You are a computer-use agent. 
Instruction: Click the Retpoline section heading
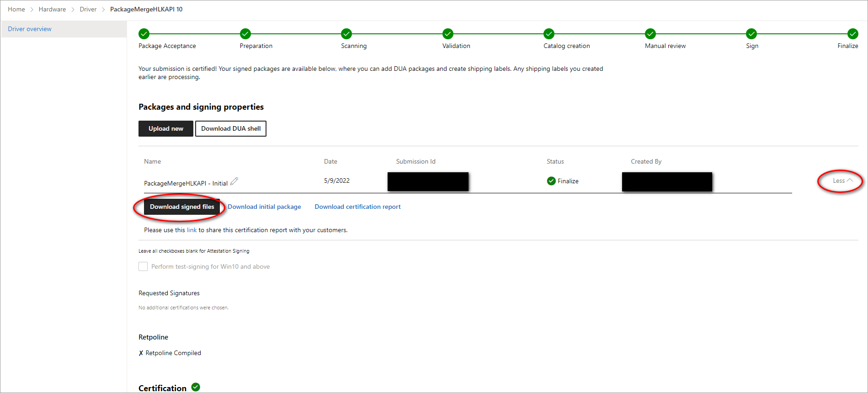pos(153,337)
